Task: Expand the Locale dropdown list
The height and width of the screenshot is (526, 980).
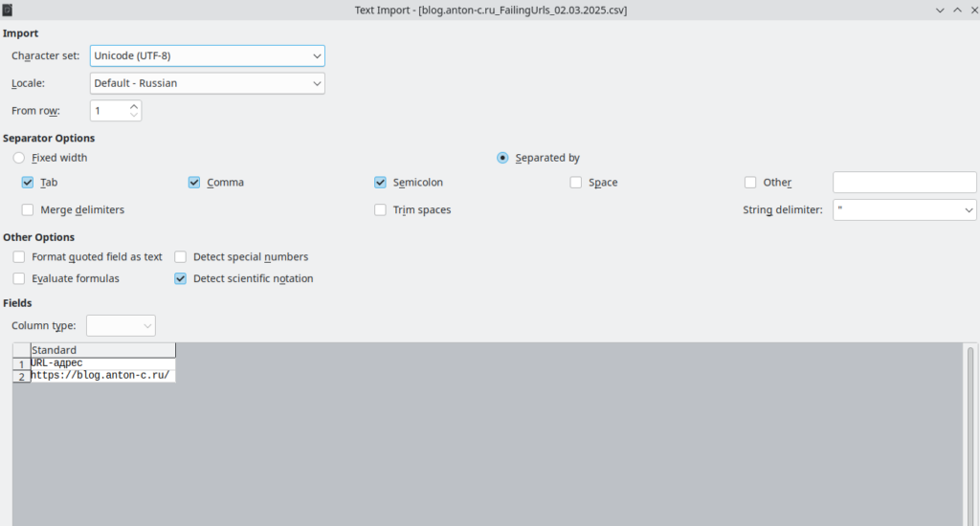Action: [x=208, y=83]
